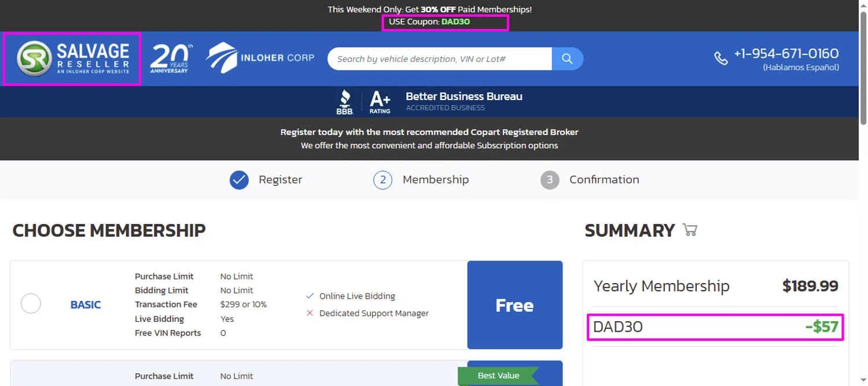Click the Better Business Bureau text

tap(464, 97)
